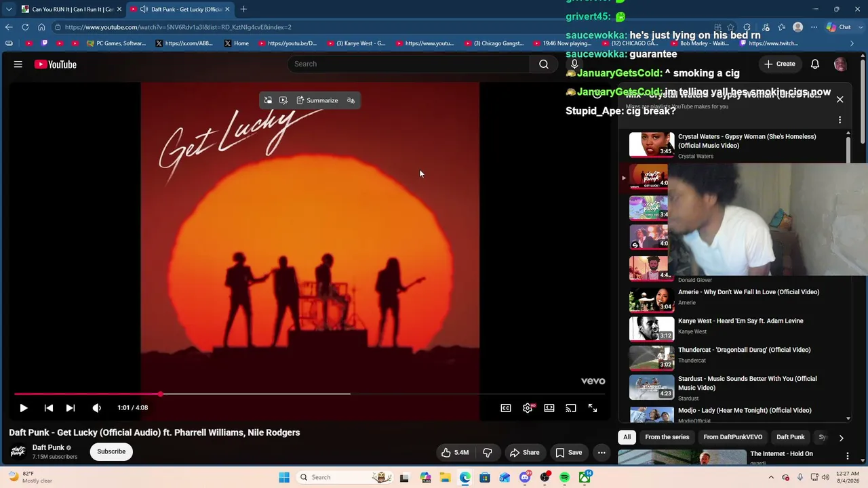Go to the YouTube home logo
Viewport: 868px width, 488px height.
55,64
